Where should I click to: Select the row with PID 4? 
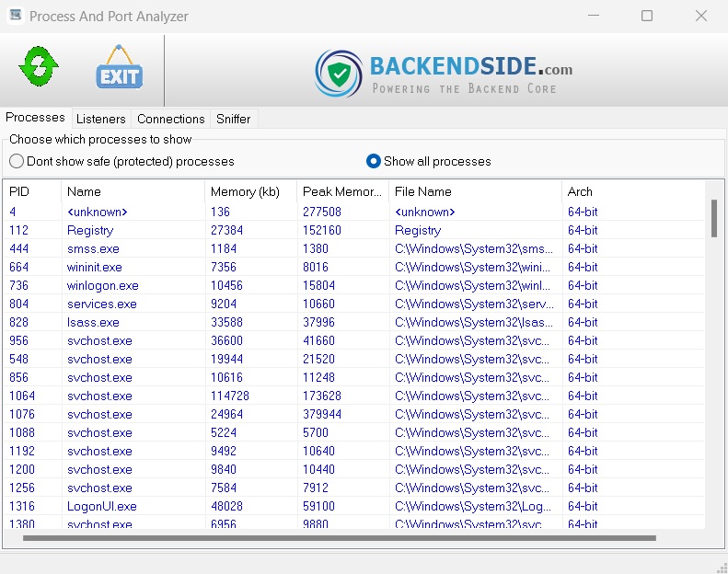tap(353, 212)
